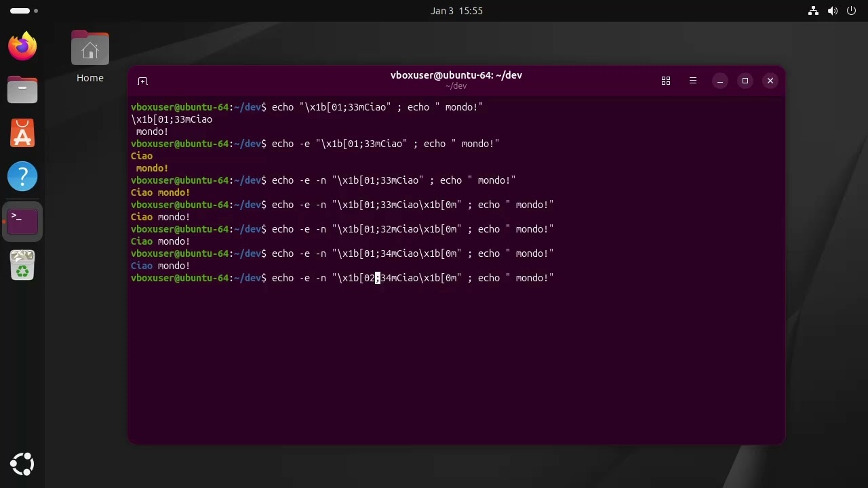The height and width of the screenshot is (488, 868).
Task: Show applications via Ubuntu logo
Action: click(x=22, y=464)
